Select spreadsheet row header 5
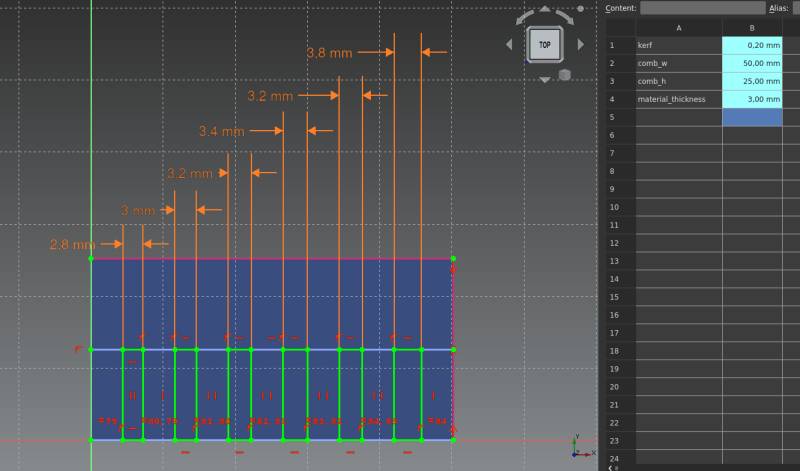This screenshot has width=800, height=471. point(620,117)
